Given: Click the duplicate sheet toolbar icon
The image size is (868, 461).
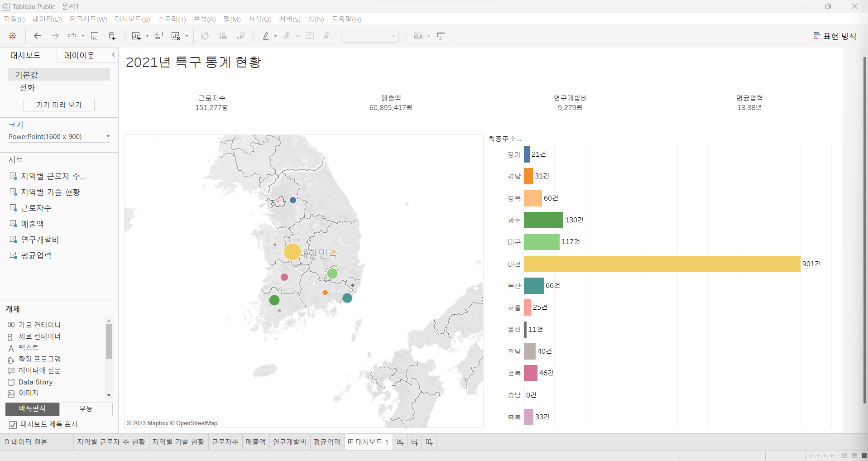Looking at the screenshot, I should point(158,36).
